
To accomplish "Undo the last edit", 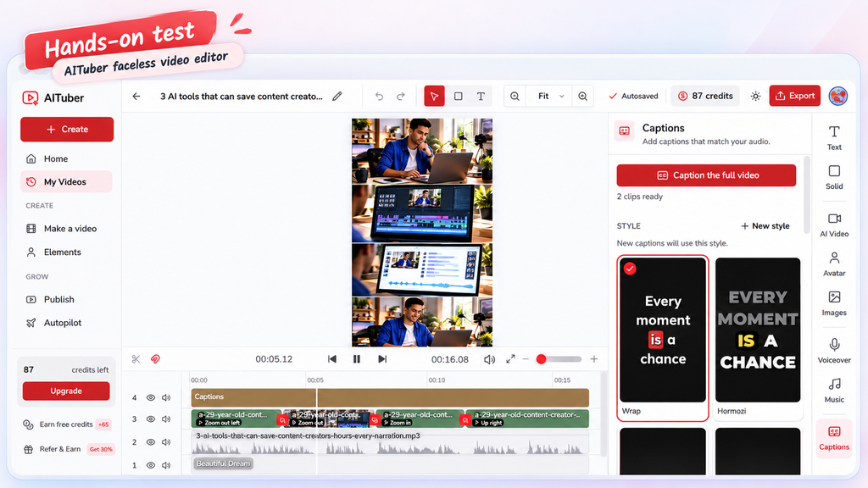I will (x=379, y=97).
